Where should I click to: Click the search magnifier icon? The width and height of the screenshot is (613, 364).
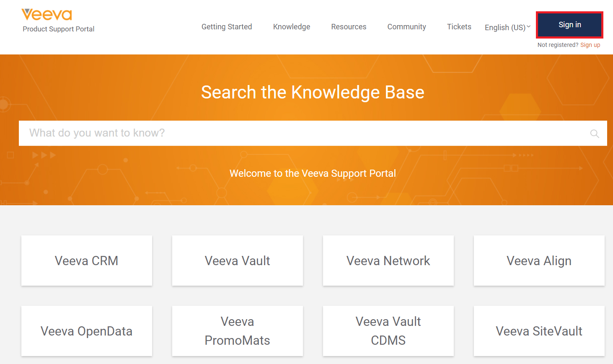[x=594, y=134]
